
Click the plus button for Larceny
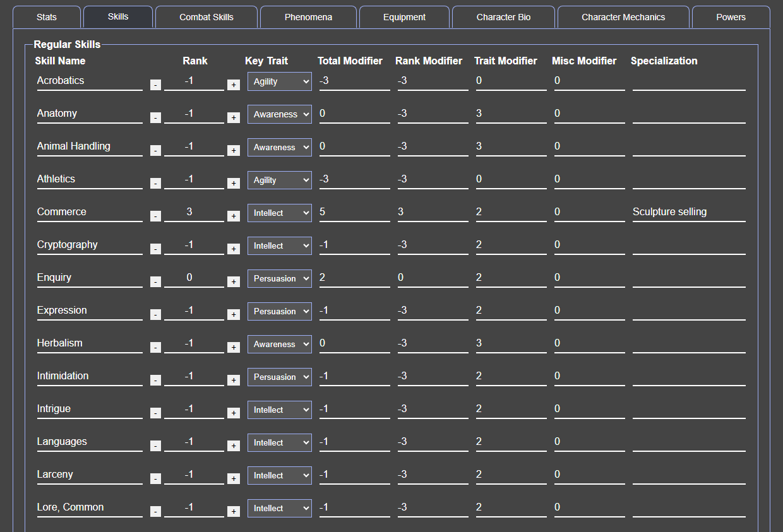coord(234,478)
